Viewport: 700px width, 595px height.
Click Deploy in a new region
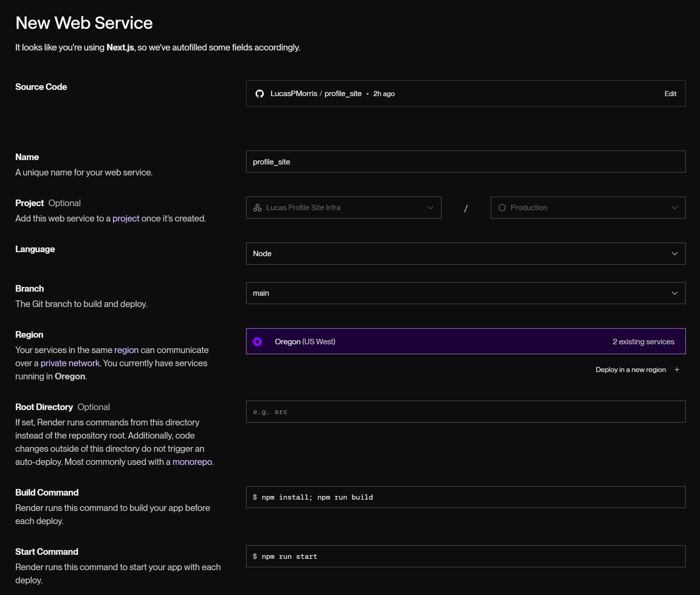click(631, 369)
